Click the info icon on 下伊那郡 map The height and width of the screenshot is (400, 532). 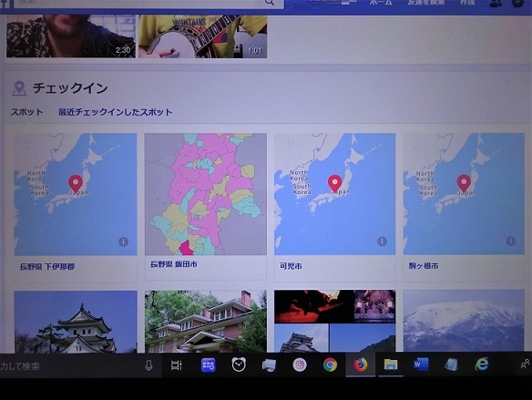point(123,241)
